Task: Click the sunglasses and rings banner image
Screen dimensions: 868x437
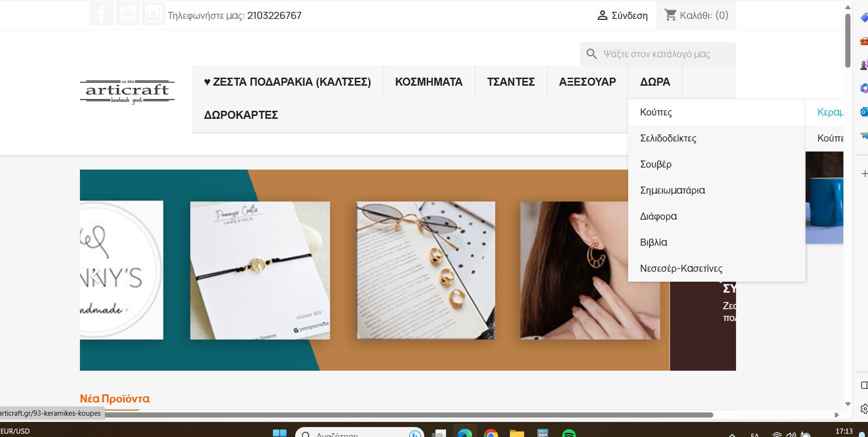Action: coord(426,270)
